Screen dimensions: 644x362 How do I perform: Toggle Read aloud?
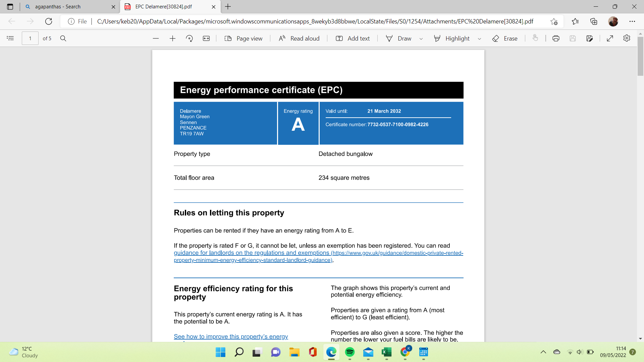click(299, 38)
